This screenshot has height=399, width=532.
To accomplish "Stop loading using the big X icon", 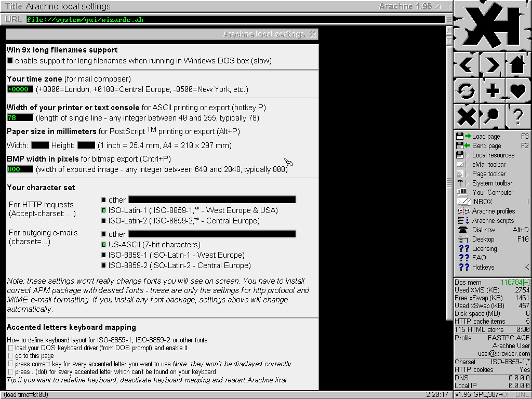I will point(466,116).
